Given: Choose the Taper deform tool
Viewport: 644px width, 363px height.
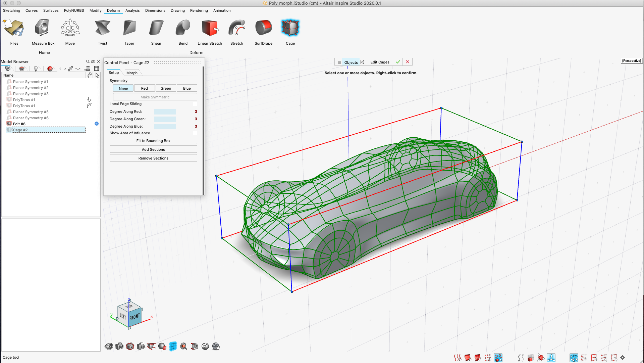Looking at the screenshot, I should (x=129, y=32).
